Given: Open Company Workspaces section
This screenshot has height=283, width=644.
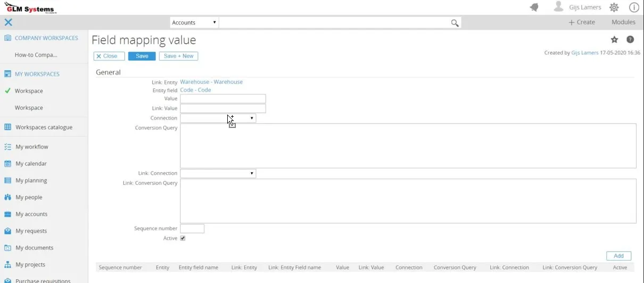Looking at the screenshot, I should 46,38.
